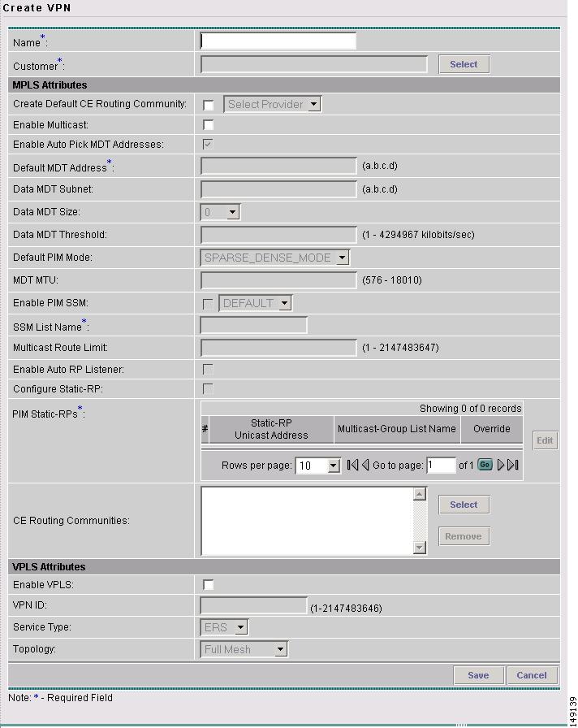Expand the Default PIM Mode dropdown
Viewport: 578px width, 728px height.
click(275, 258)
